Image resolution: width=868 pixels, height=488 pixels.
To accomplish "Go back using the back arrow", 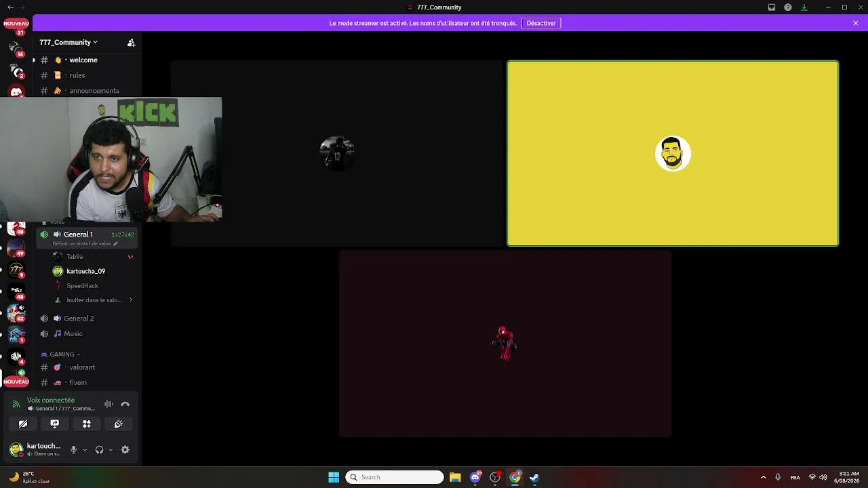I will (10, 7).
